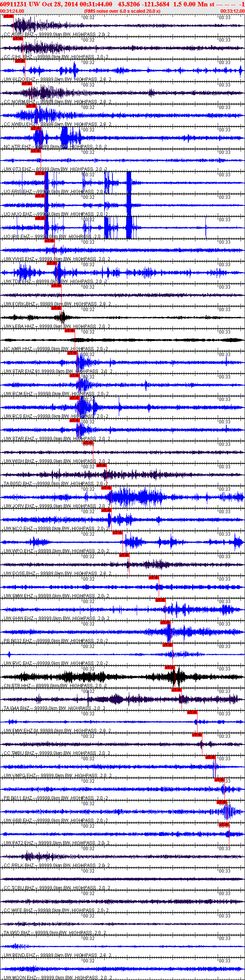Select the CC TCBU BHZ waveform trace

click(x=121, y=879)
